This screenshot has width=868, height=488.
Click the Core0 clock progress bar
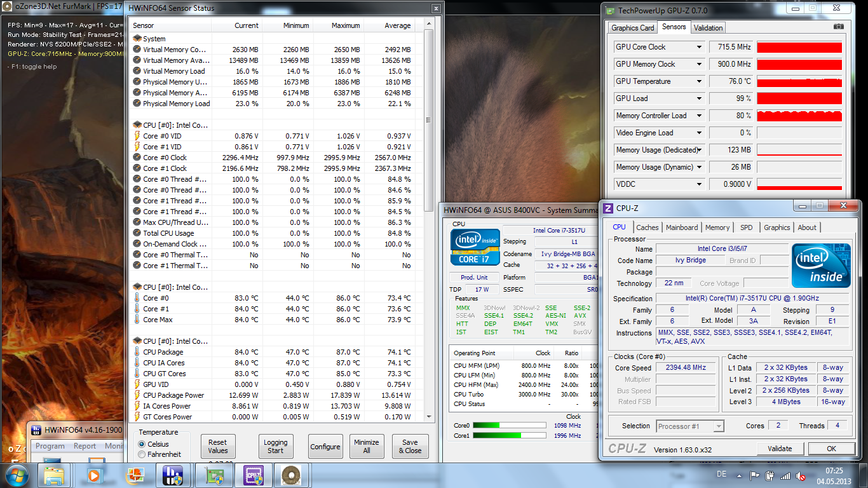point(509,425)
